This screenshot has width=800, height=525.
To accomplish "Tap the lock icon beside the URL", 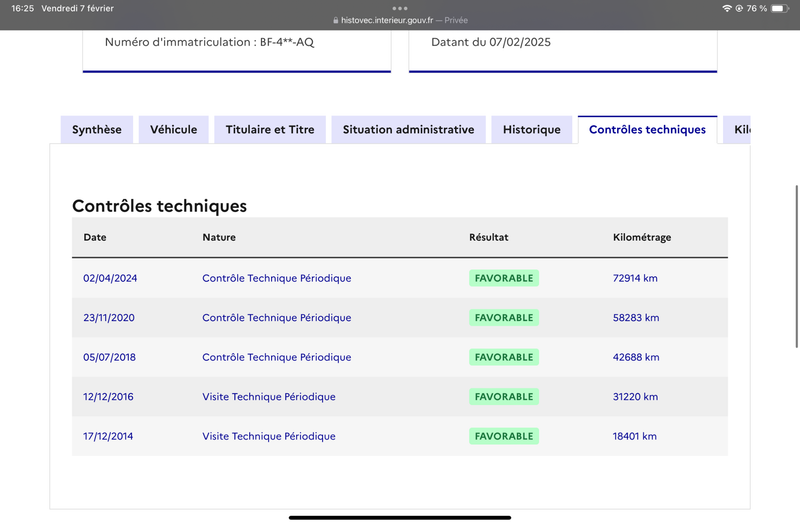I will pyautogui.click(x=336, y=20).
